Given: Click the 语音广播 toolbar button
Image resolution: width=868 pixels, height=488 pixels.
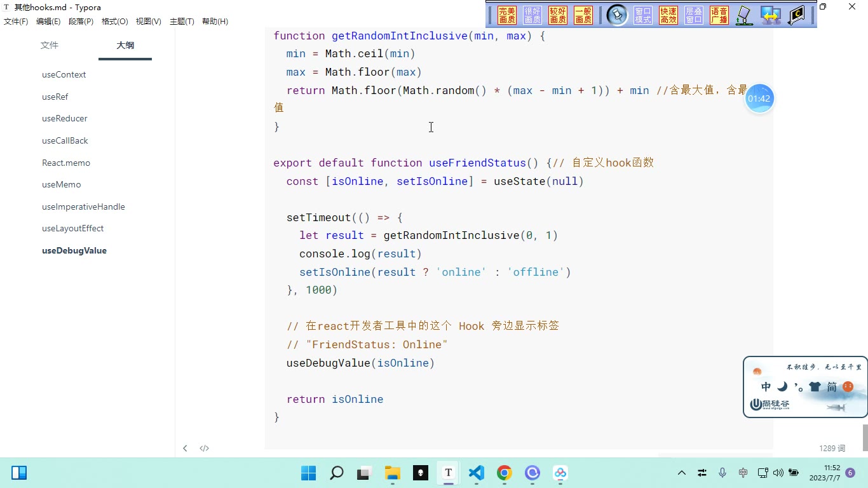Looking at the screenshot, I should click(x=719, y=15).
